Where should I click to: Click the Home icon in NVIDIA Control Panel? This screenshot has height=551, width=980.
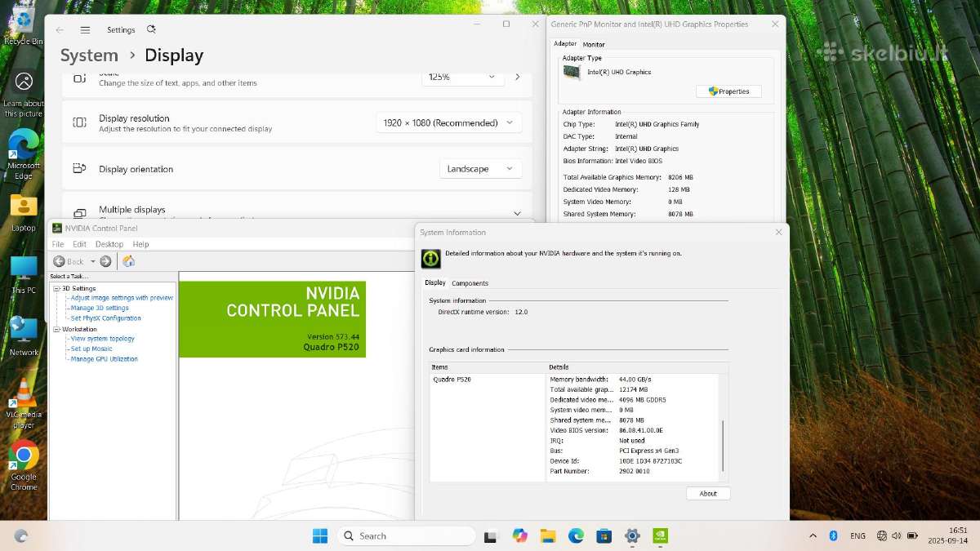click(x=128, y=261)
